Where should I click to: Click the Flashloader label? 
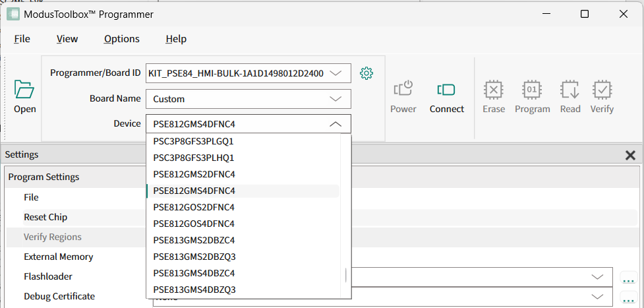pyautogui.click(x=48, y=276)
